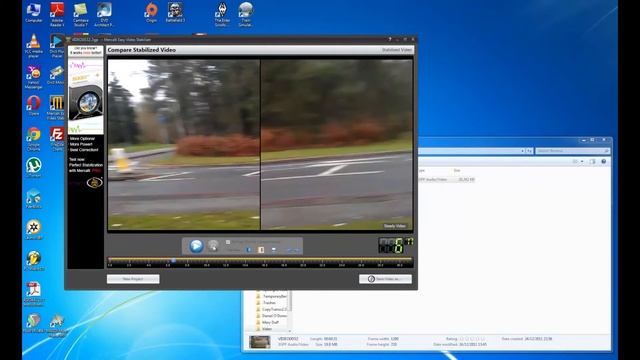The image size is (640, 360).
Task: Open the Battlefield 3 desktop icon
Action: coord(176,12)
